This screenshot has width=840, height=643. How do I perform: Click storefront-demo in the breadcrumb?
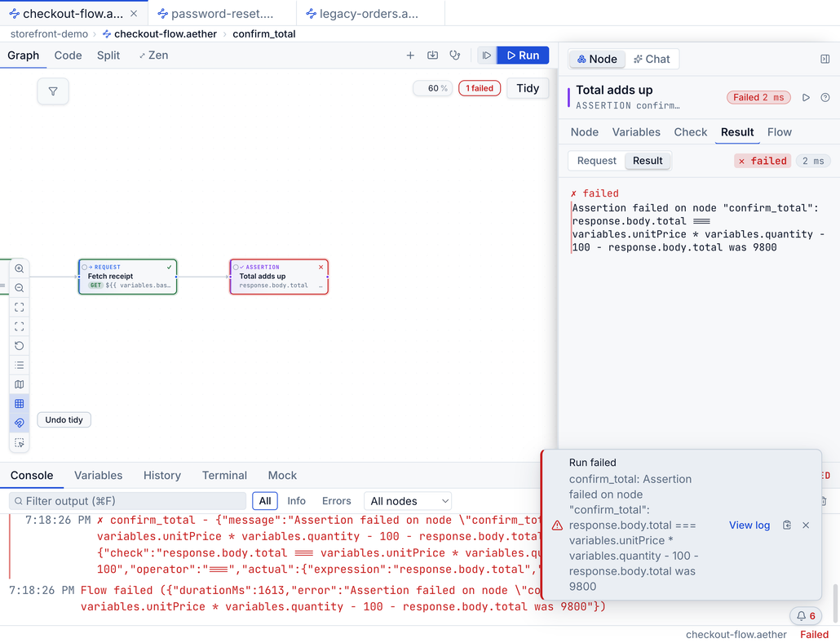pyautogui.click(x=49, y=33)
